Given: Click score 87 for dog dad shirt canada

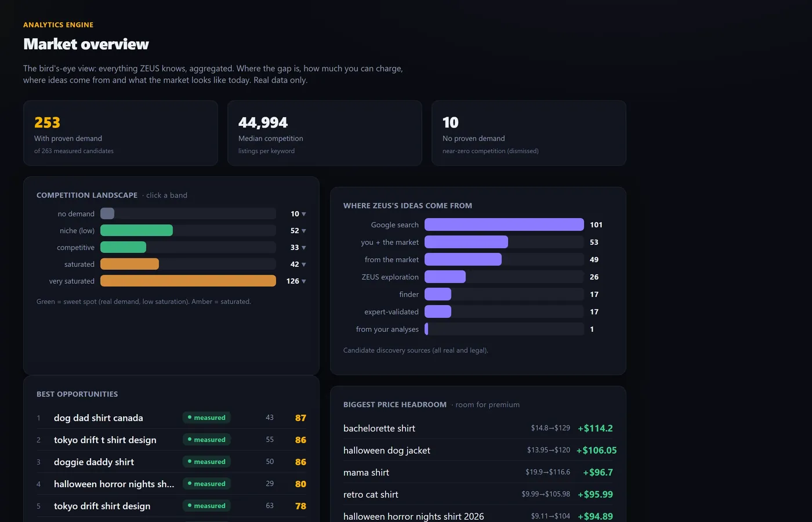Looking at the screenshot, I should (x=300, y=418).
